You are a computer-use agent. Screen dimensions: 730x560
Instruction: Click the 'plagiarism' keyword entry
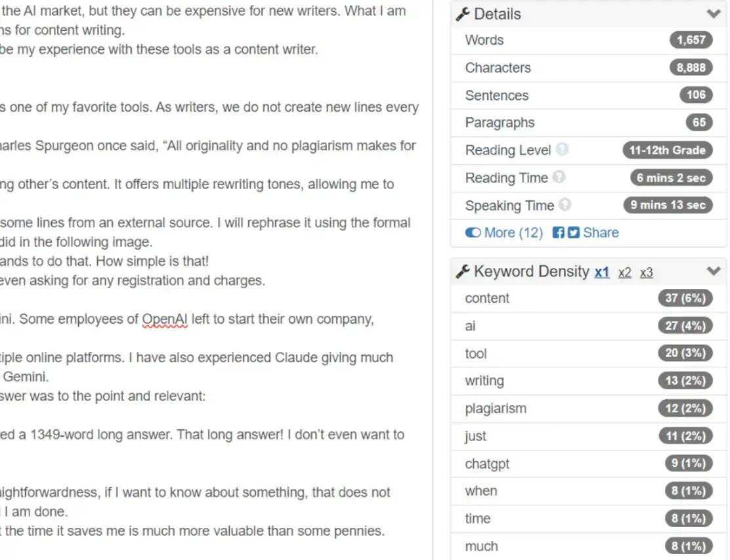(x=496, y=408)
